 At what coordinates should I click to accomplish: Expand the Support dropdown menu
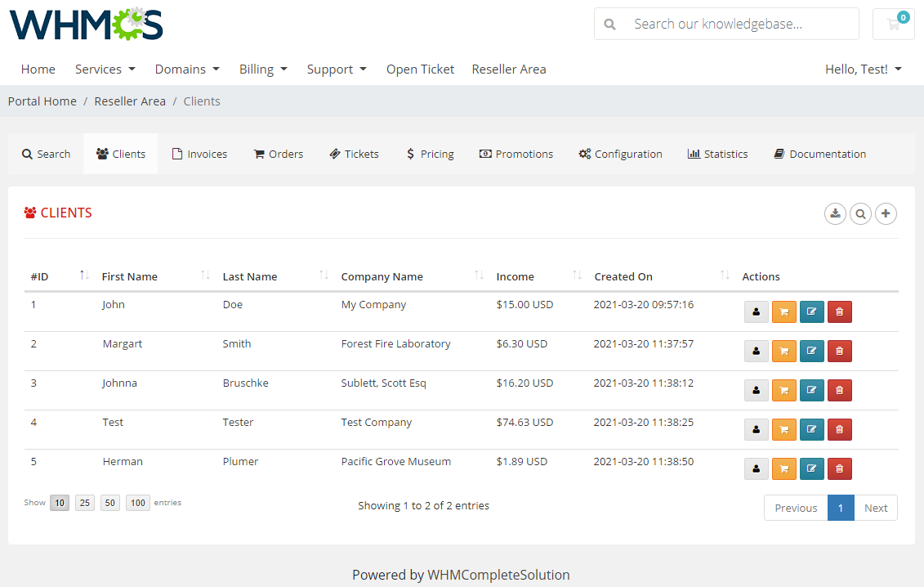pyautogui.click(x=337, y=69)
